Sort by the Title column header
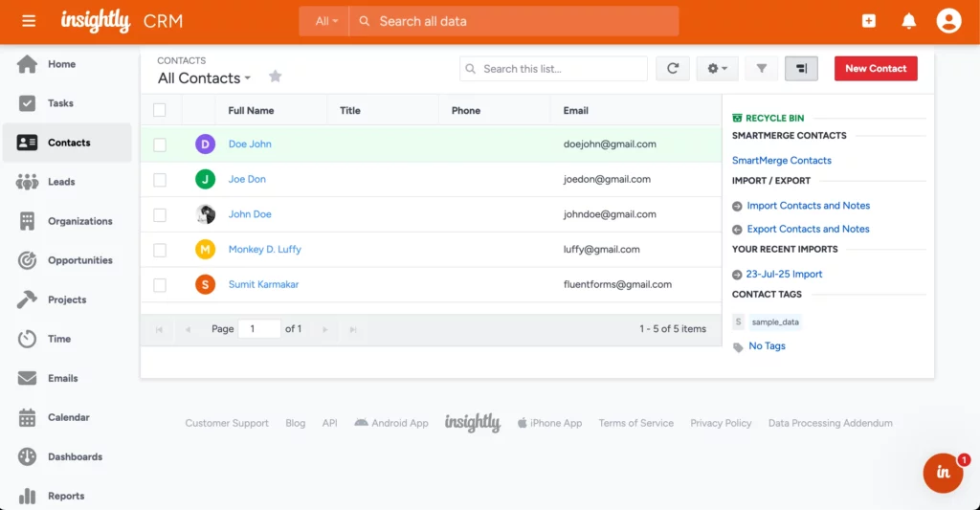Image resolution: width=980 pixels, height=510 pixels. click(x=350, y=111)
